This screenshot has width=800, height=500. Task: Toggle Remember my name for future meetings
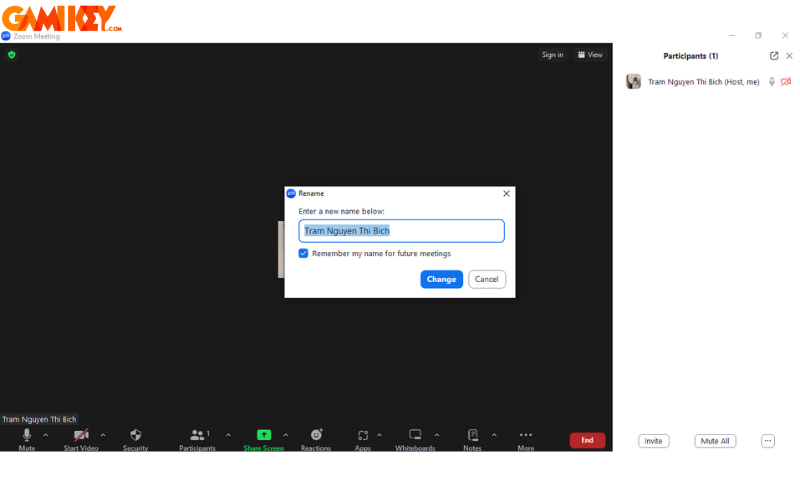tap(304, 254)
